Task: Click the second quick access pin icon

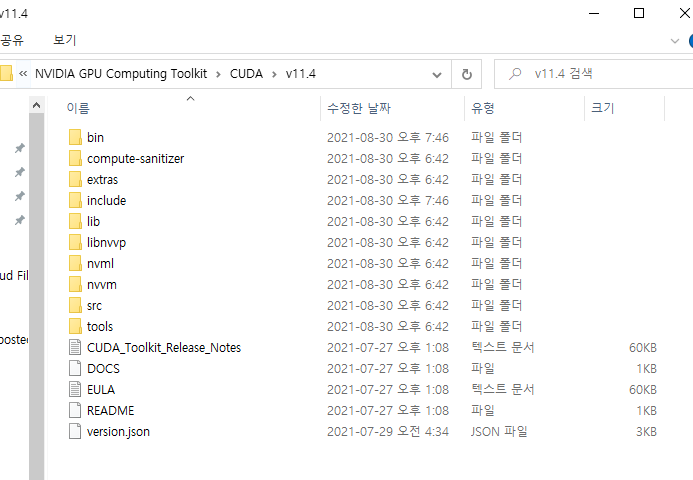Action: (19, 172)
